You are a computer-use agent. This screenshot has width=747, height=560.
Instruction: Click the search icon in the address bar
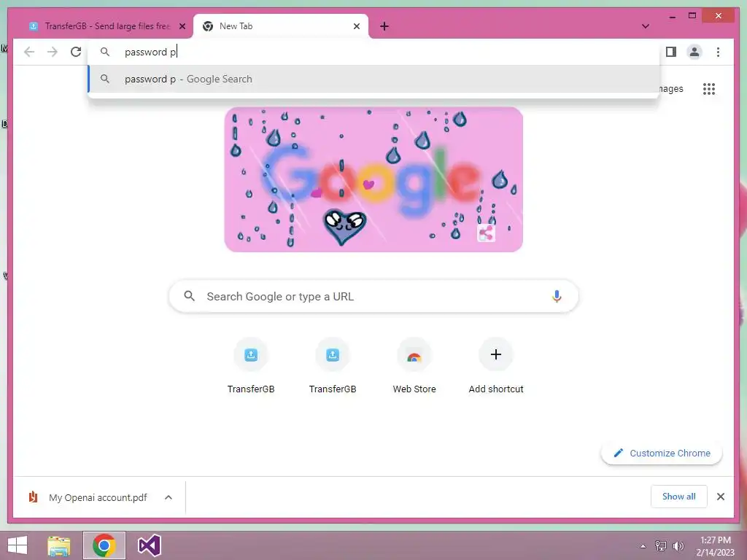click(x=105, y=52)
